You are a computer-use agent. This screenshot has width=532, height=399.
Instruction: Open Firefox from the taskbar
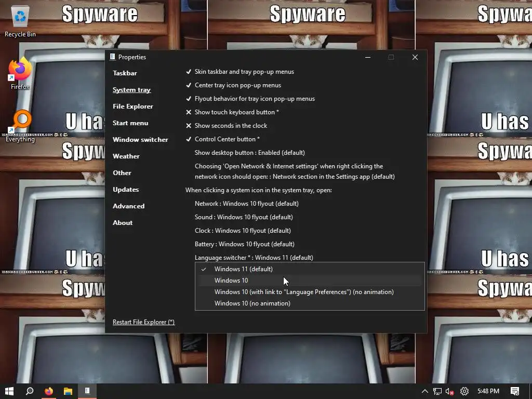coord(49,391)
